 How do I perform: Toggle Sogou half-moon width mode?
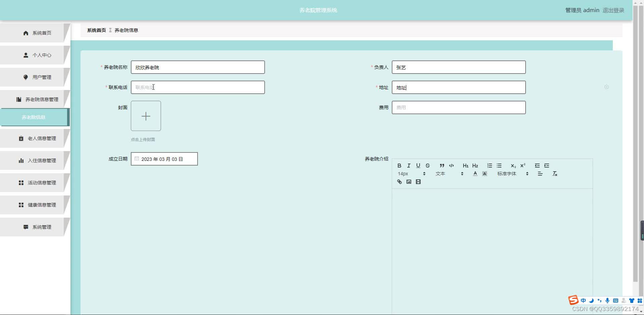click(591, 301)
